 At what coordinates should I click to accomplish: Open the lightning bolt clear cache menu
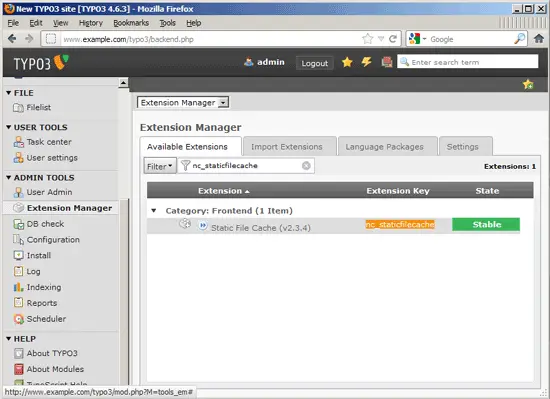pyautogui.click(x=367, y=62)
